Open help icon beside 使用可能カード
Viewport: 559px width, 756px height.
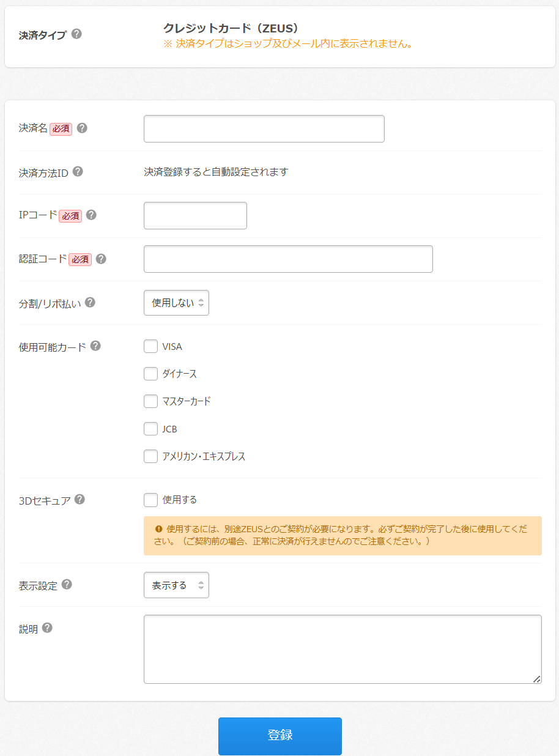tap(95, 346)
